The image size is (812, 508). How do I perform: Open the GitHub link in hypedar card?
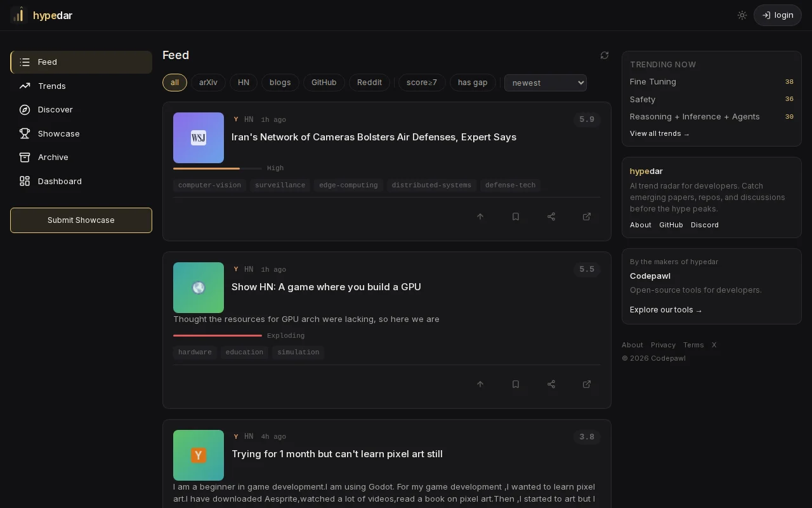(x=671, y=225)
